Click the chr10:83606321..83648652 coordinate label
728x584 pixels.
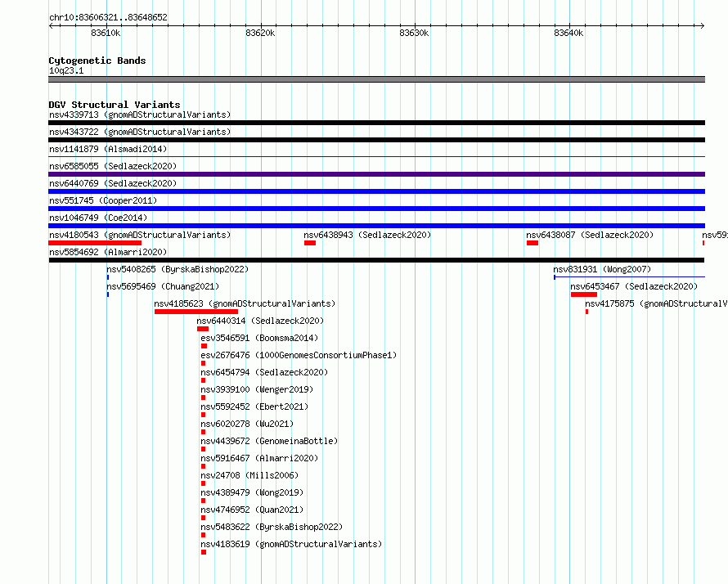click(108, 17)
